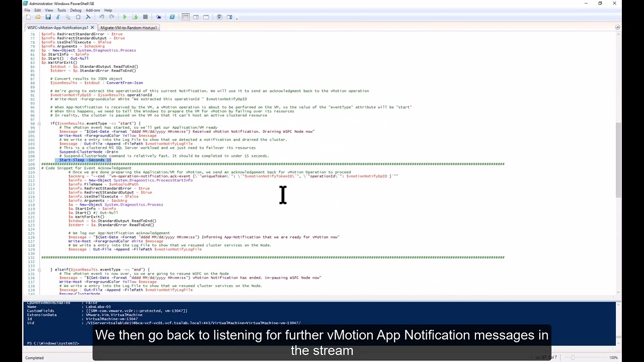
Task: Open the Add-ons menu
Action: point(93,10)
